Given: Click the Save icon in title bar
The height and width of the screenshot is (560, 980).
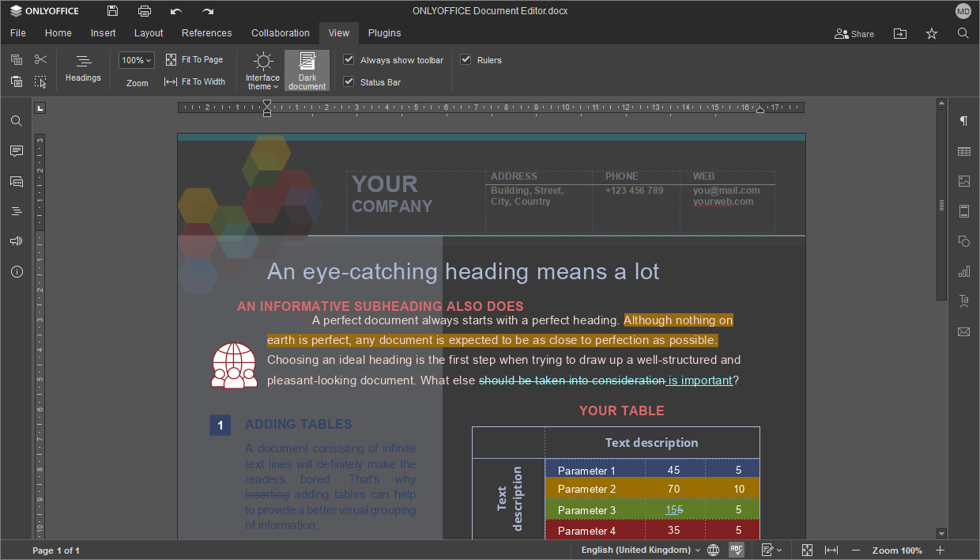Looking at the screenshot, I should coord(113,11).
